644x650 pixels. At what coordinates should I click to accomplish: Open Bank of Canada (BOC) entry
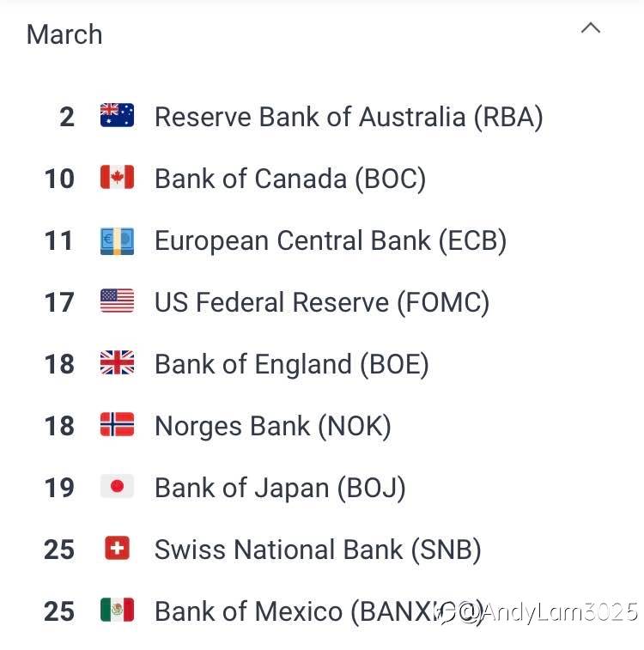click(x=290, y=179)
